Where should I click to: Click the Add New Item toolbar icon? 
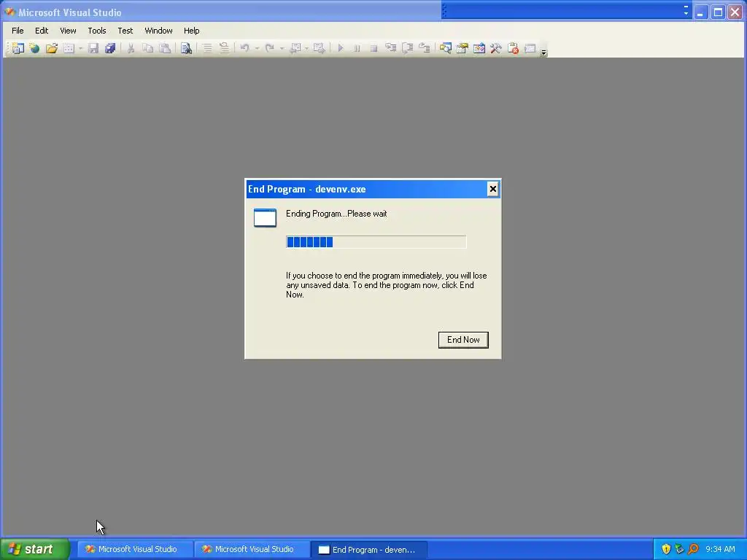69,48
